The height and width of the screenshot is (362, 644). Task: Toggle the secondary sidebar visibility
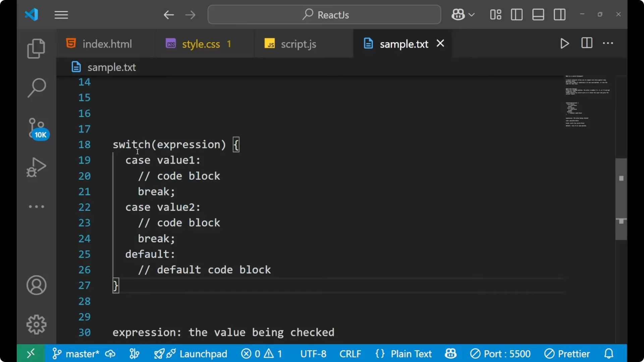click(x=559, y=14)
